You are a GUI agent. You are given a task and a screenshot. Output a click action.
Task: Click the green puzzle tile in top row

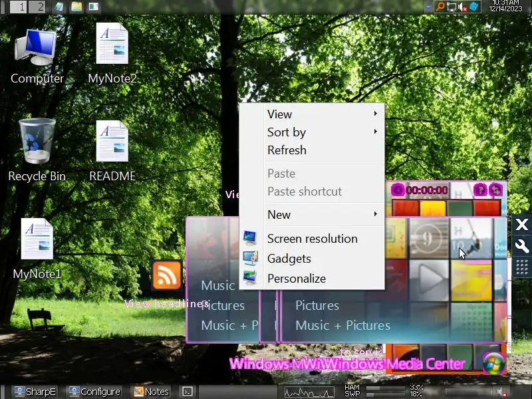[460, 208]
